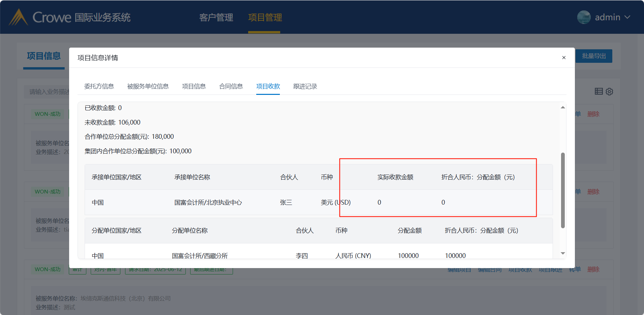The image size is (644, 315).
Task: Open the 客户管理 menu
Action: coord(216,18)
